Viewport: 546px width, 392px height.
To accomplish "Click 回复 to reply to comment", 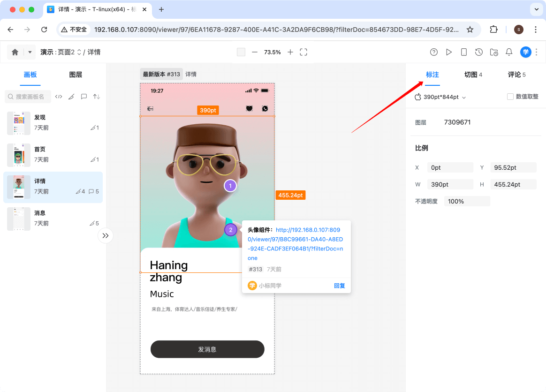I will click(339, 286).
